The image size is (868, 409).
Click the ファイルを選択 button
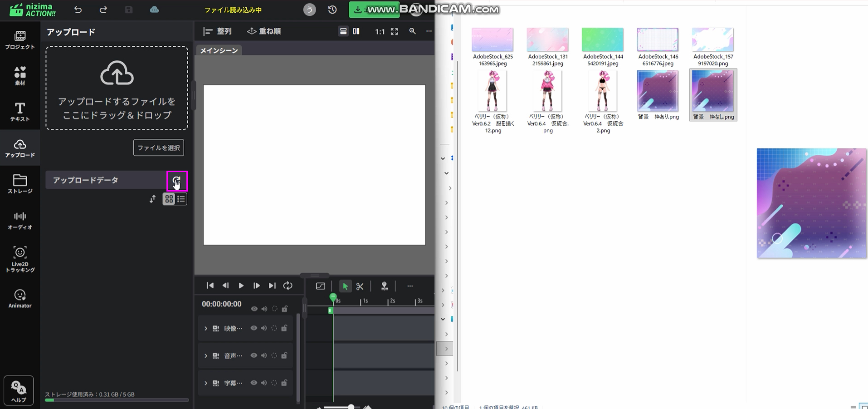point(158,148)
